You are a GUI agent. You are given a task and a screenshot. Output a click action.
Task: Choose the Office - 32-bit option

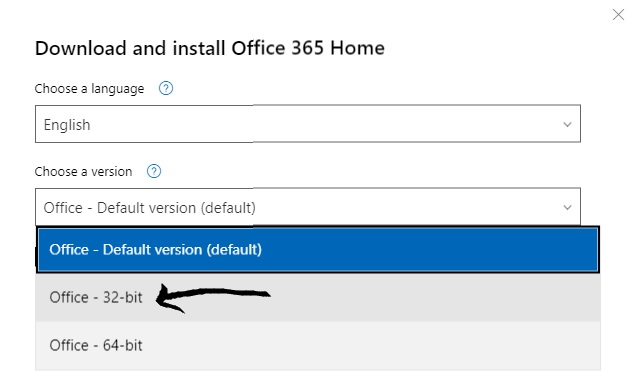click(318, 297)
